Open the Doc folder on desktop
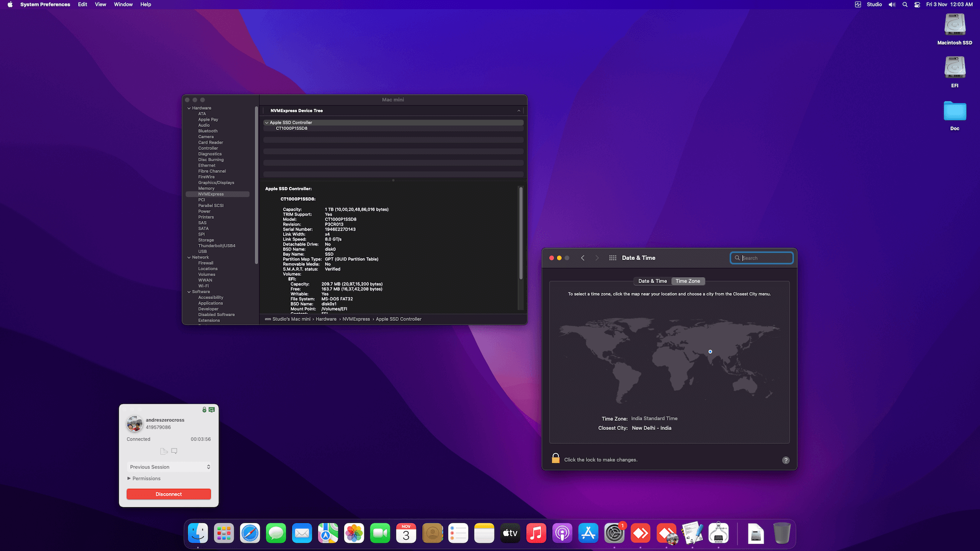This screenshot has height=551, width=980. pyautogui.click(x=955, y=115)
